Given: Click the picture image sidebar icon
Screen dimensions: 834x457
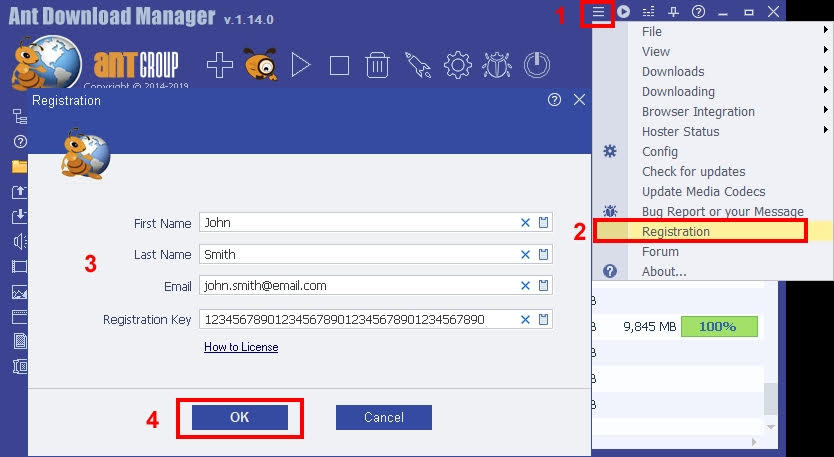Looking at the screenshot, I should [20, 292].
